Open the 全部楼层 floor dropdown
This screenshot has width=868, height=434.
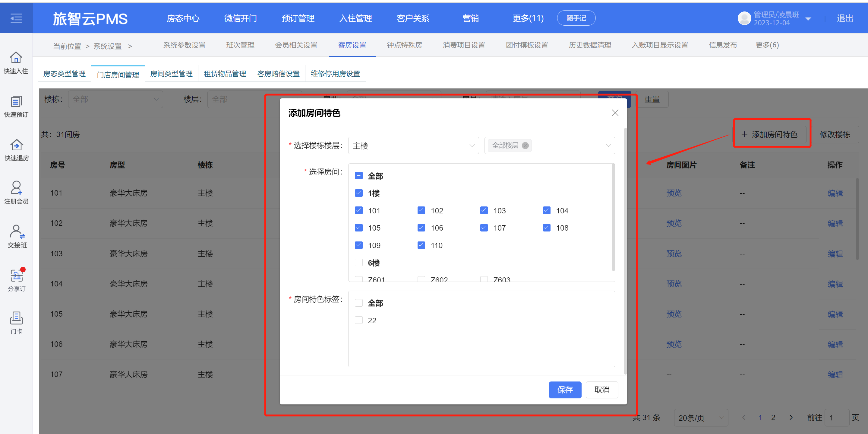550,145
